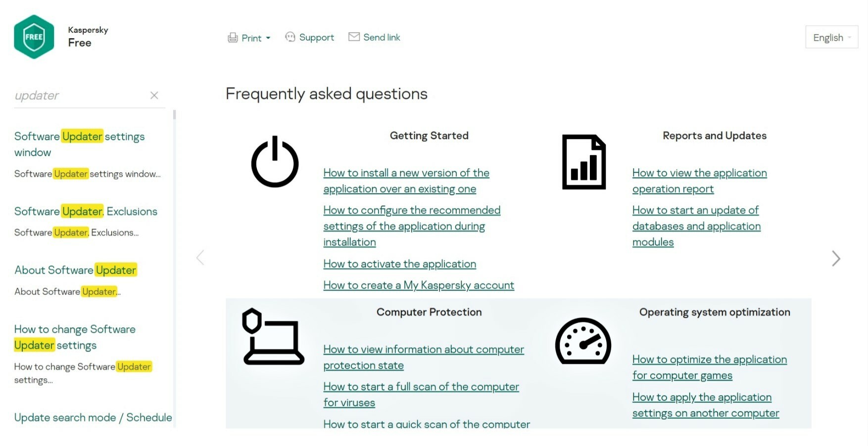Open How to create a My Kaspersky account
Viewport: 868px width, 446px height.
click(419, 285)
